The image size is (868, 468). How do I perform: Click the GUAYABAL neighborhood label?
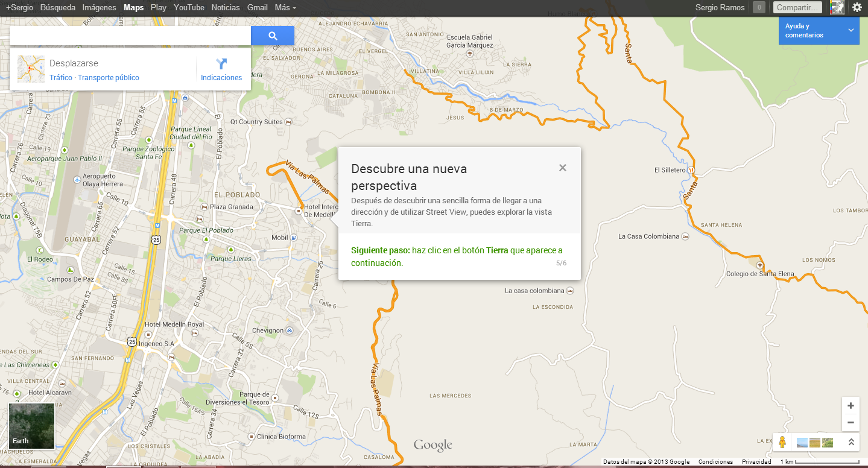click(81, 239)
